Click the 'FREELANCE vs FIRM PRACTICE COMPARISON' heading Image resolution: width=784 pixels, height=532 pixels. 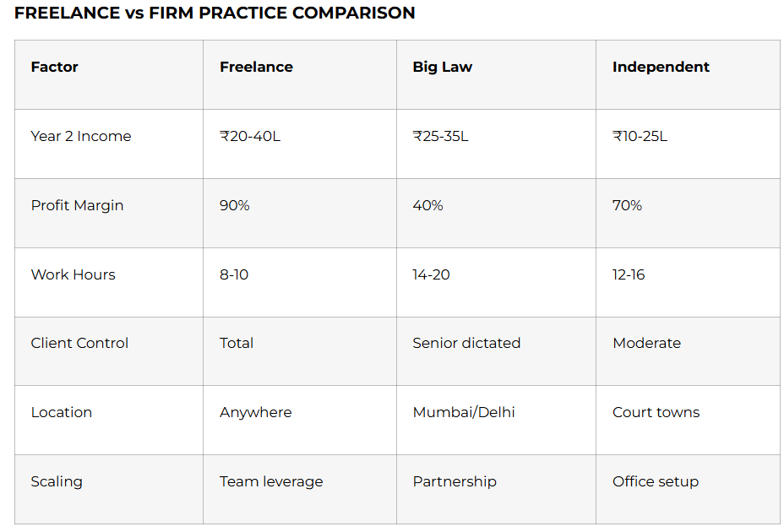(215, 14)
